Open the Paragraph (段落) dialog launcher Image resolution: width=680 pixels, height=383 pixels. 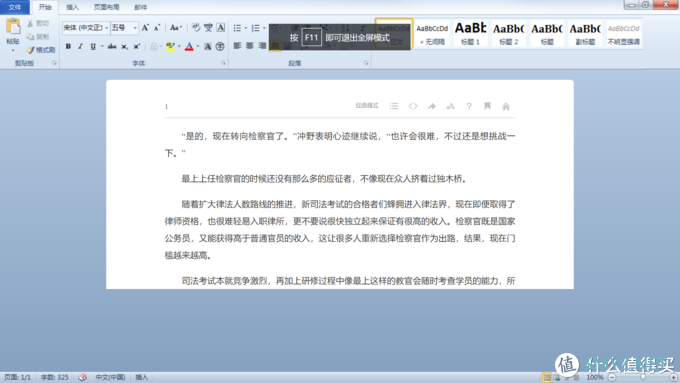pos(366,63)
